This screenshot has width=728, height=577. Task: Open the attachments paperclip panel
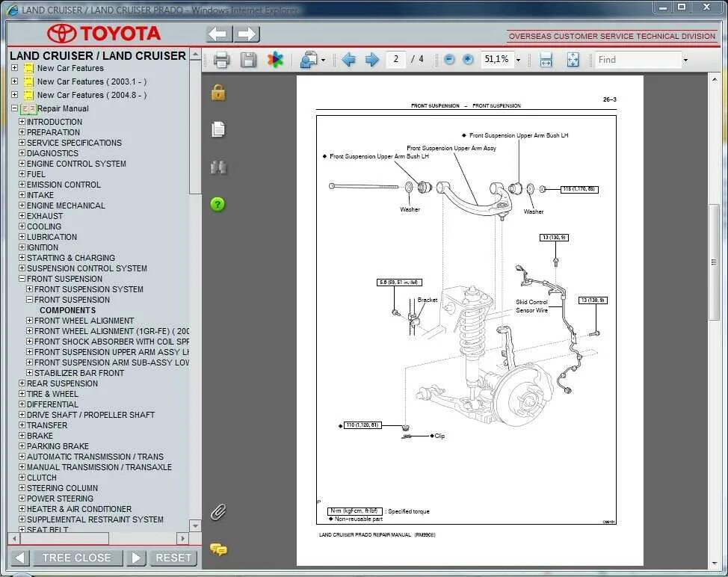coord(218,512)
